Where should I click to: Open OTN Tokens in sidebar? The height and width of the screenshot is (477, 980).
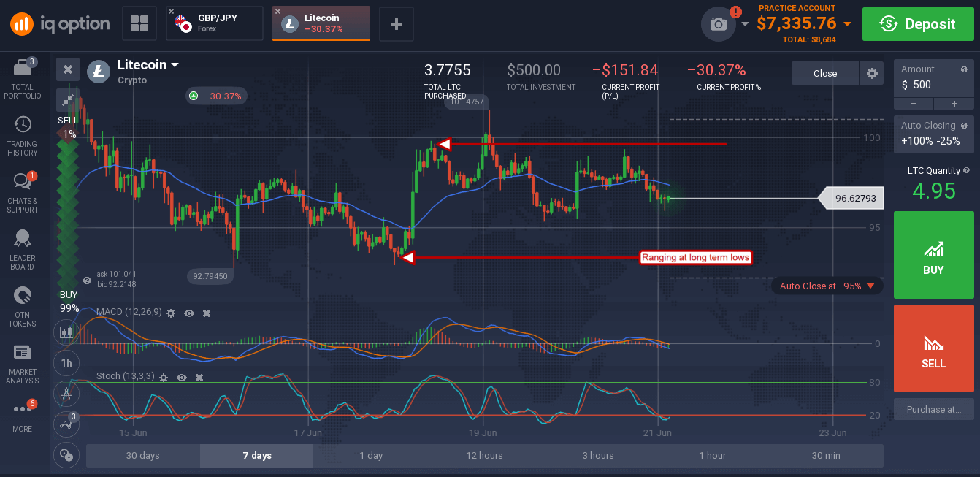[23, 308]
